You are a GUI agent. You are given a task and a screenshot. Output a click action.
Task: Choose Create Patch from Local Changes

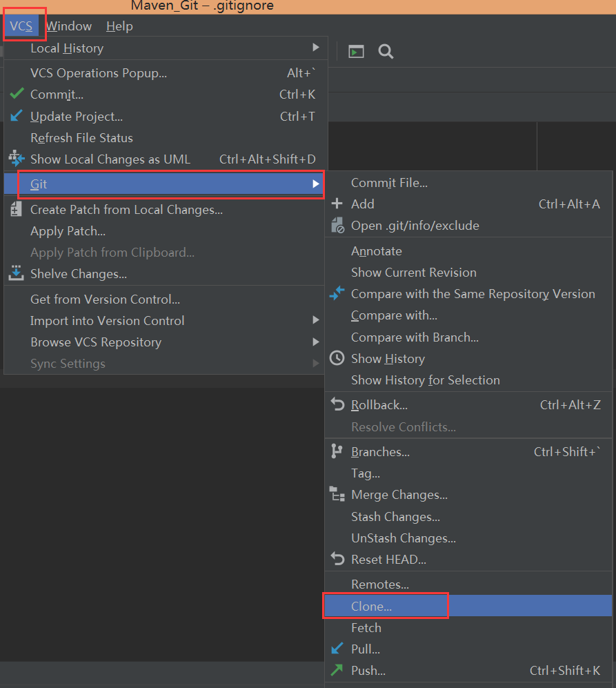[x=164, y=210]
